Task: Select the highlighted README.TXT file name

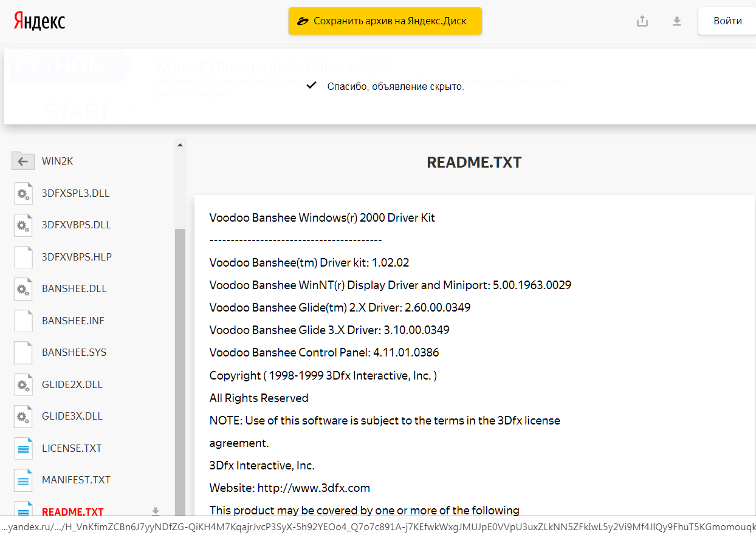Action: coord(73,512)
